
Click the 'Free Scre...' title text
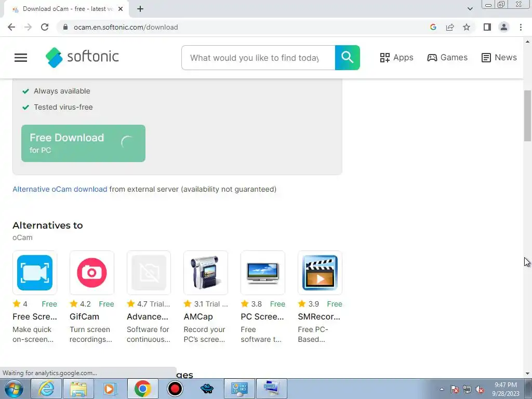point(35,316)
